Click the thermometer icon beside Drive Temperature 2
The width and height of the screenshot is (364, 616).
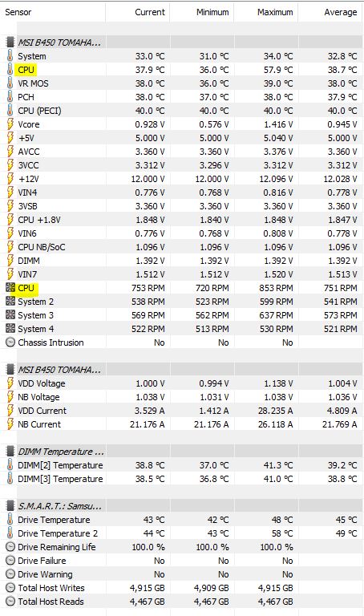[10, 533]
